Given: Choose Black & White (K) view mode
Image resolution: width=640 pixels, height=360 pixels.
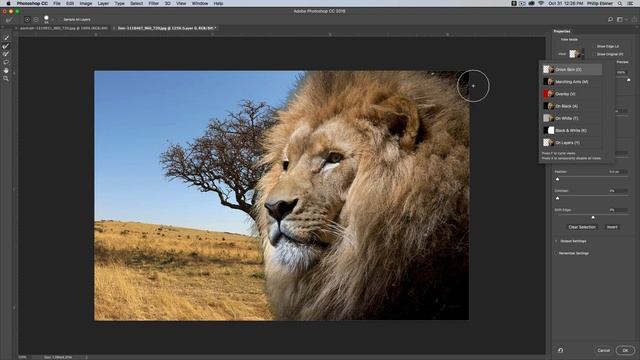Looking at the screenshot, I should click(x=572, y=130).
